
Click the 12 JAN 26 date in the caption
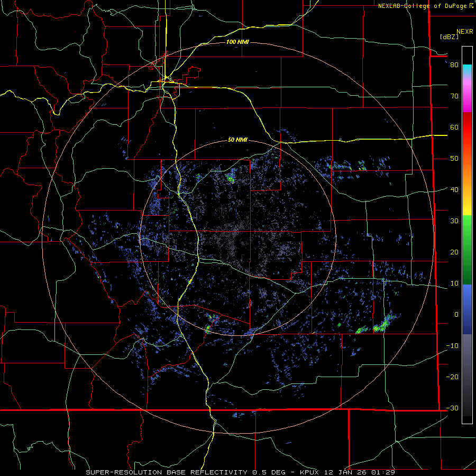345,472
